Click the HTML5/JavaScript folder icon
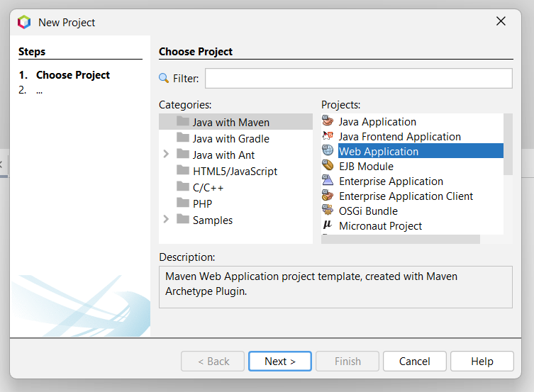This screenshot has height=392, width=534. click(183, 170)
